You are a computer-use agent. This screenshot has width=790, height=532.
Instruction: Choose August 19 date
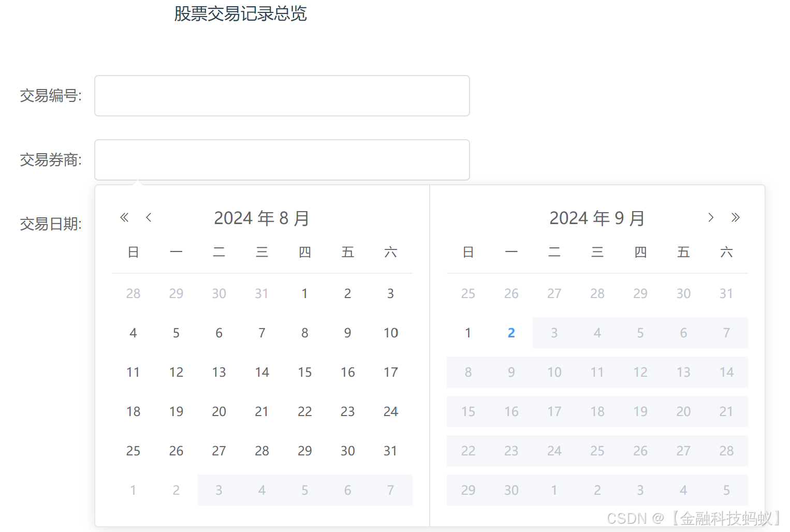[x=176, y=411]
